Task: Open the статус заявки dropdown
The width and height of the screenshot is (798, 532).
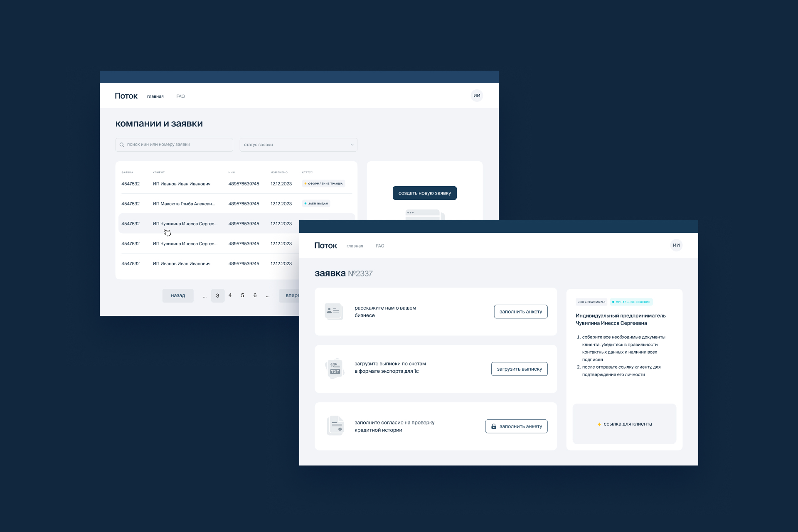Action: click(x=298, y=145)
